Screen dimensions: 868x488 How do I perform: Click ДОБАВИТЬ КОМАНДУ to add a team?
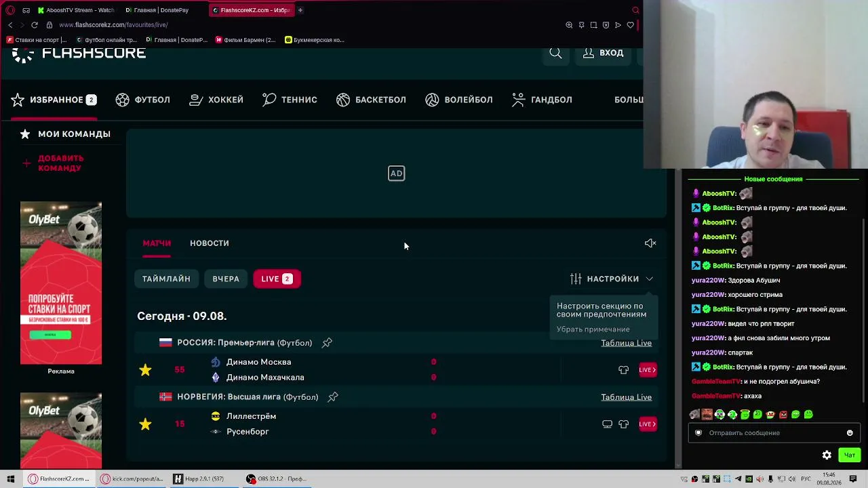point(53,163)
